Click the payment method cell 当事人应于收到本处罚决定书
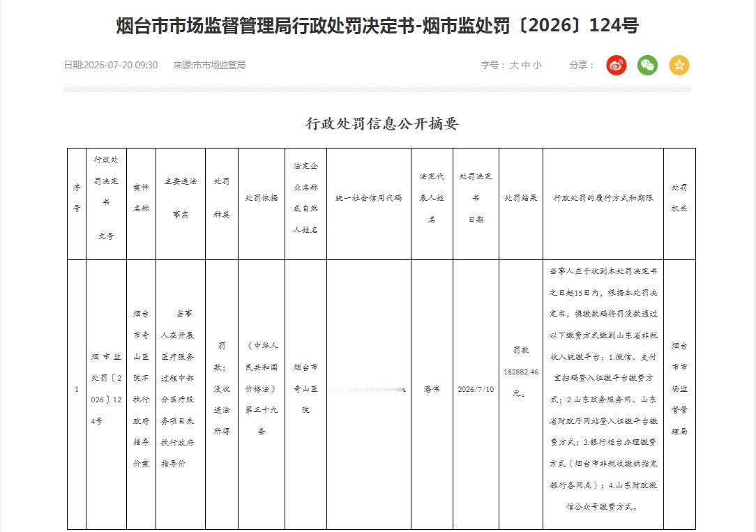The image size is (756, 532). click(603, 394)
